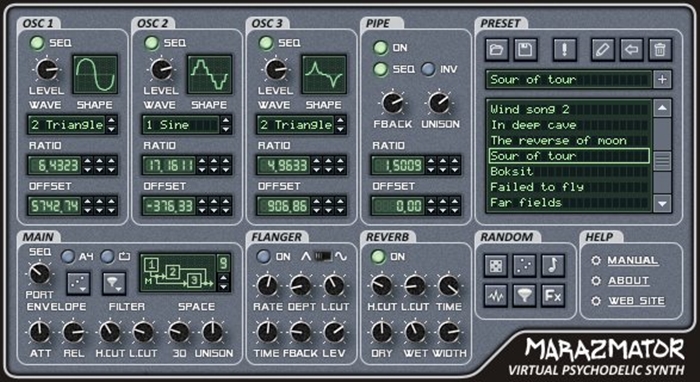Randomize effects with the Fx button
The height and width of the screenshot is (382, 700).
pyautogui.click(x=553, y=295)
